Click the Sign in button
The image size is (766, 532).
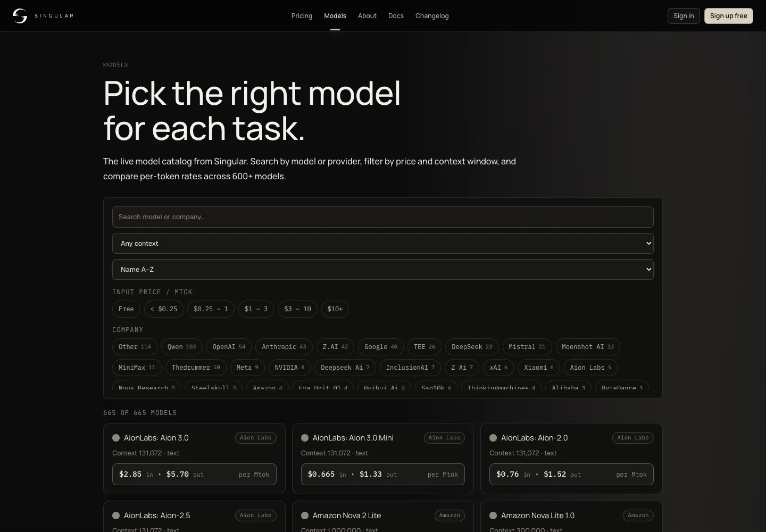tap(684, 16)
